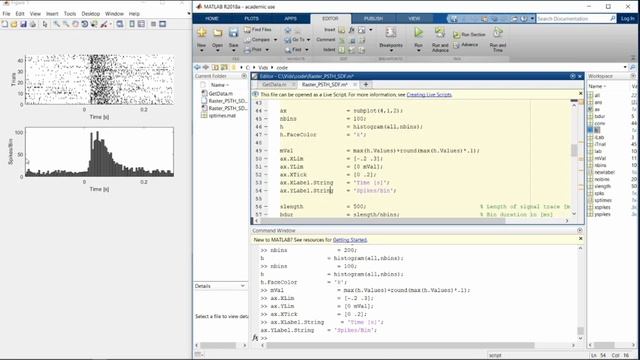Image resolution: width=640 pixels, height=360 pixels.
Task: Click the Search Documentation field
Action: tap(576, 19)
